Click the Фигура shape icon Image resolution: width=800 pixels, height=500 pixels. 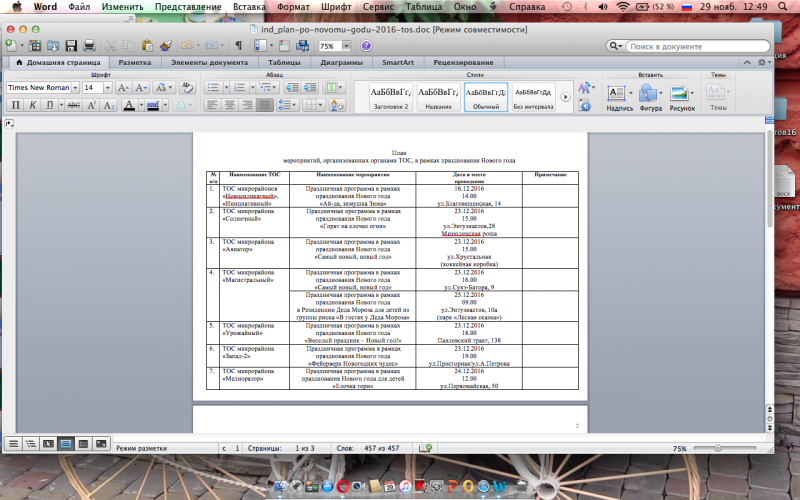tap(650, 95)
